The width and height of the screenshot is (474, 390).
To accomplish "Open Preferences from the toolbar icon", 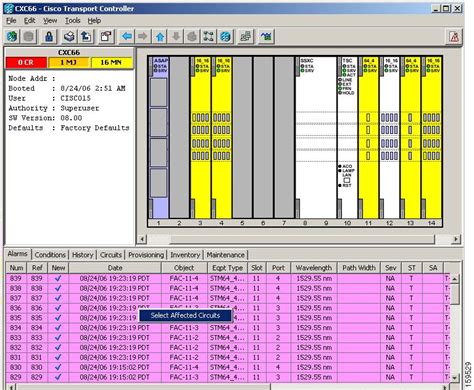I will click(107, 36).
